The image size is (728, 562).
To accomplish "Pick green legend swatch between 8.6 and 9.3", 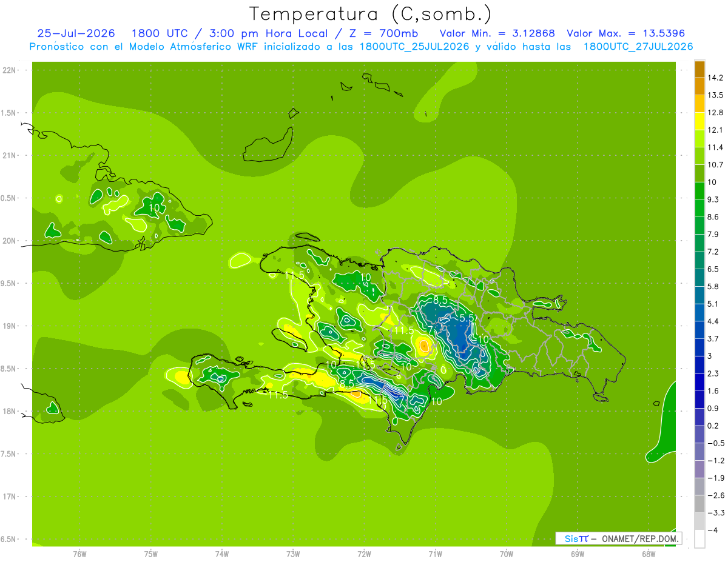I will (699, 208).
